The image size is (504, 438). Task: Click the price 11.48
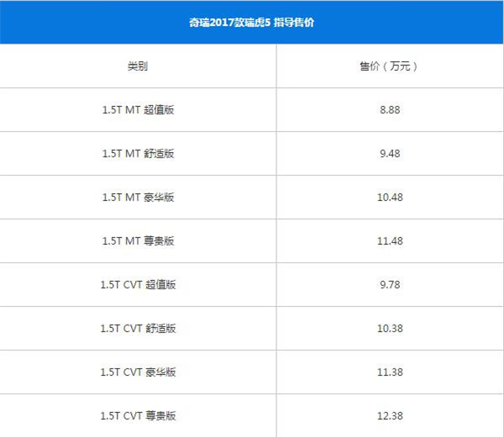(390, 241)
